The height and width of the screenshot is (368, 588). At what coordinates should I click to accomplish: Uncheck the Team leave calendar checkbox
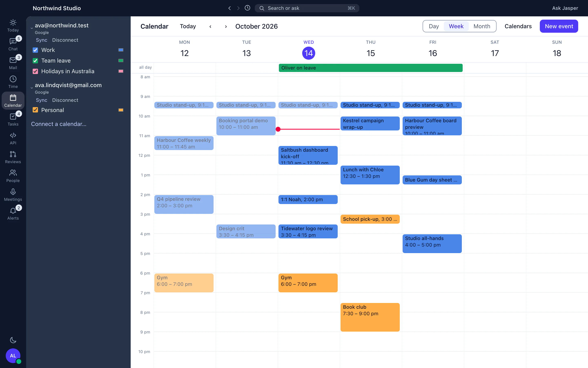pyautogui.click(x=35, y=61)
